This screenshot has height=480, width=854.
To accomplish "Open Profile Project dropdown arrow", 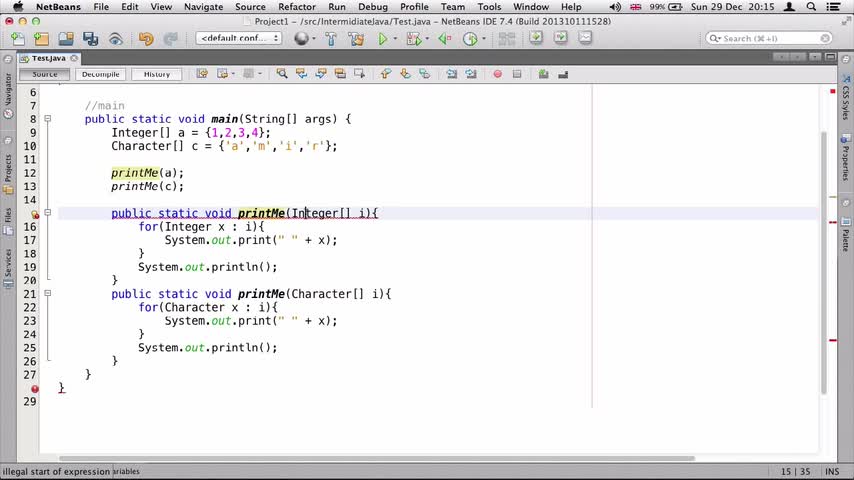I will (x=484, y=39).
